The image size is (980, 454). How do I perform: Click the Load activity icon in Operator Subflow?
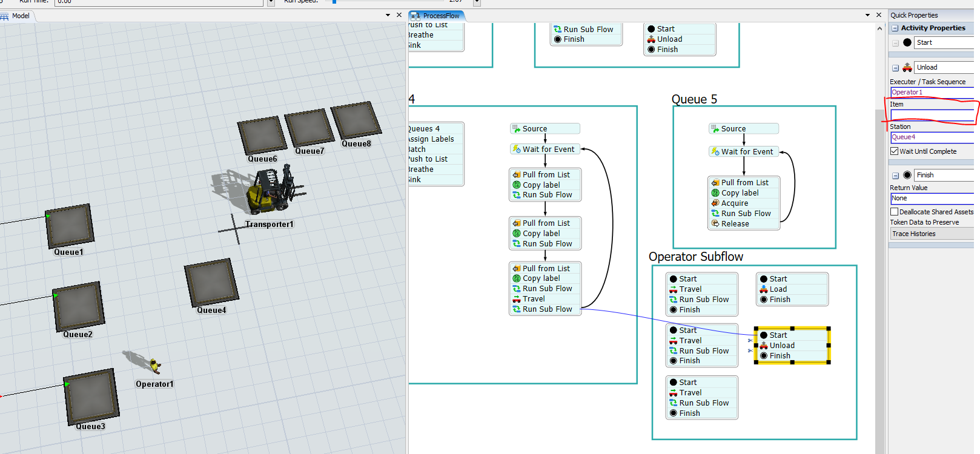coord(764,289)
